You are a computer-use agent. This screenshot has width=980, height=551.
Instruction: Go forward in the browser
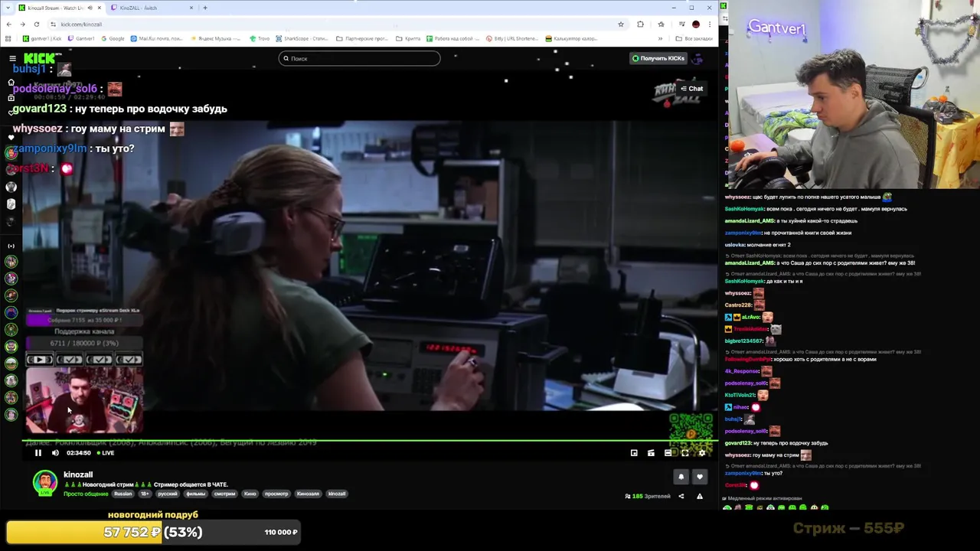point(22,24)
